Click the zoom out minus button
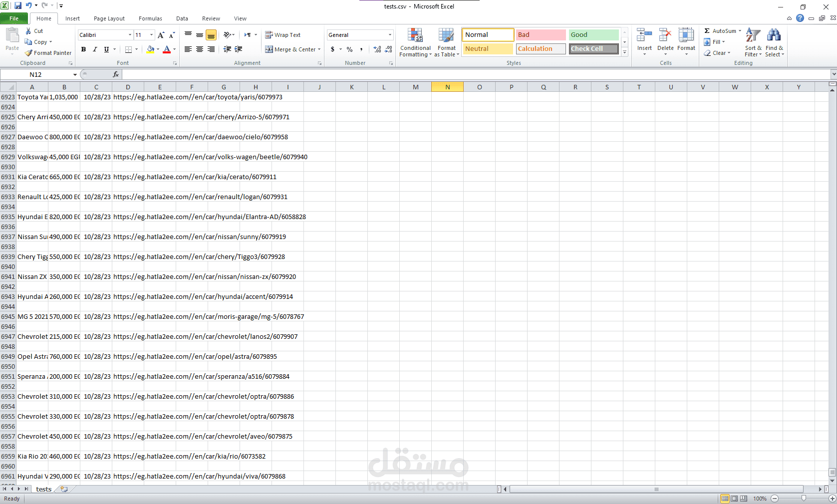This screenshot has height=504, width=837. (x=775, y=499)
